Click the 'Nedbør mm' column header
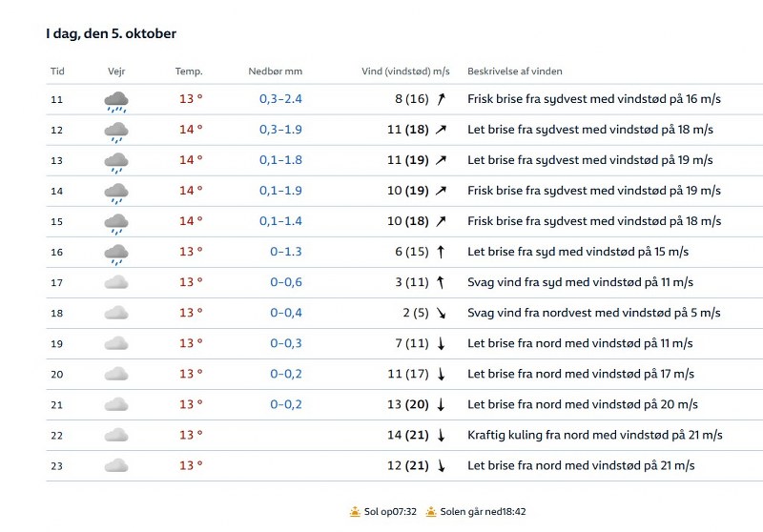The image size is (763, 532). click(x=274, y=72)
